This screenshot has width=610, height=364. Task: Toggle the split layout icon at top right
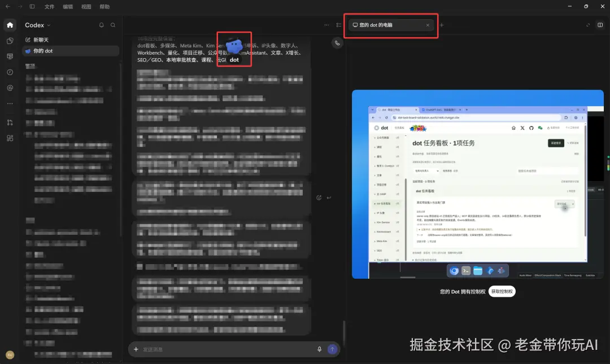tap(600, 25)
